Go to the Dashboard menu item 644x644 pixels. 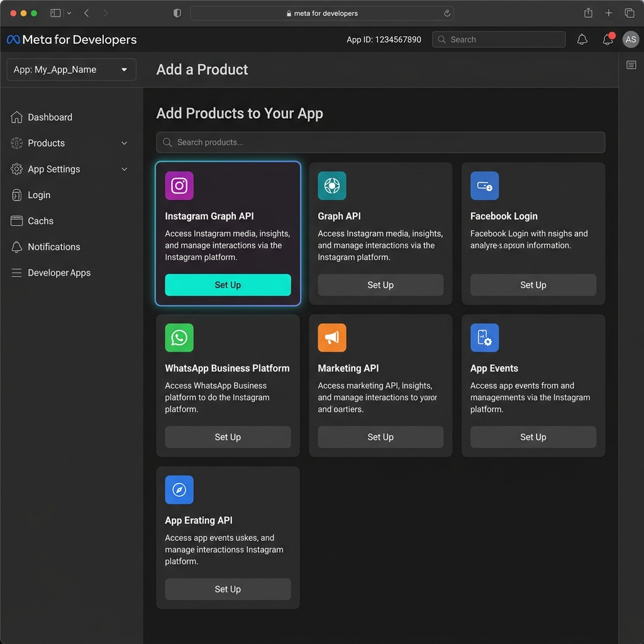click(50, 117)
